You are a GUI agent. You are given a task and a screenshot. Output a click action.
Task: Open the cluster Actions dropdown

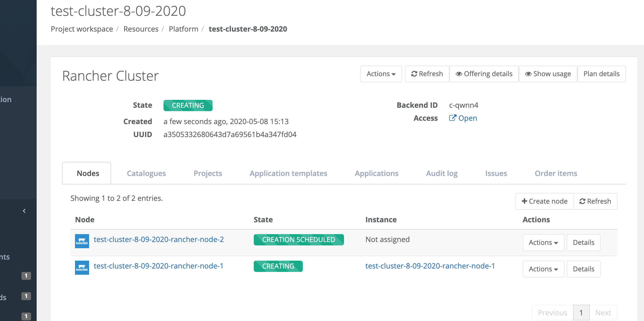coord(381,74)
